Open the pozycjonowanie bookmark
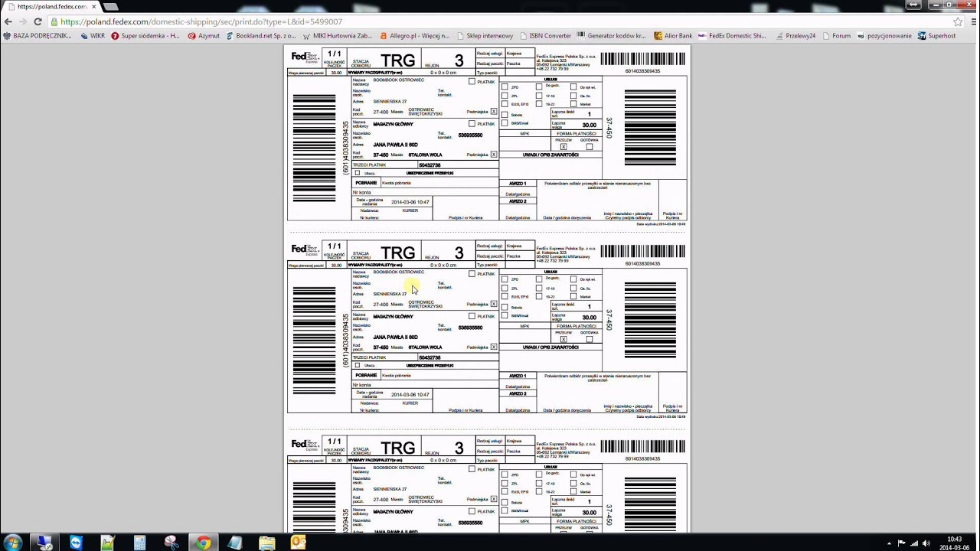980x551 pixels. pos(884,35)
